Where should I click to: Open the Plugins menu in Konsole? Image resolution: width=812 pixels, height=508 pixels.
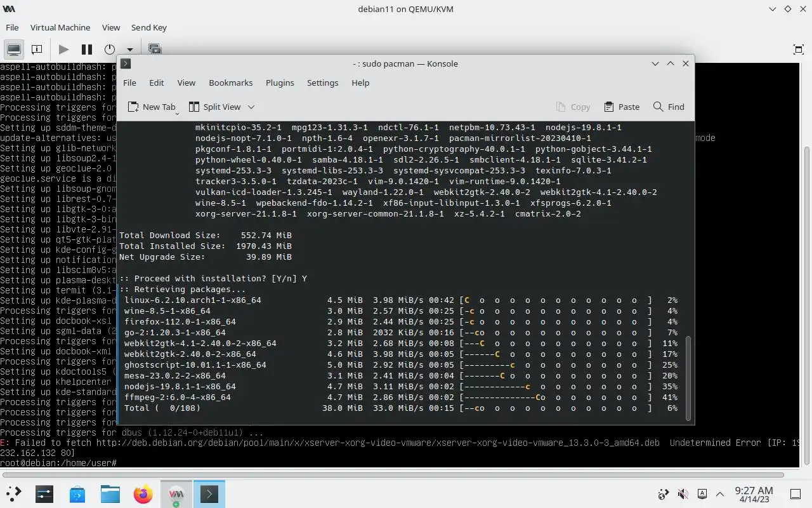280,83
